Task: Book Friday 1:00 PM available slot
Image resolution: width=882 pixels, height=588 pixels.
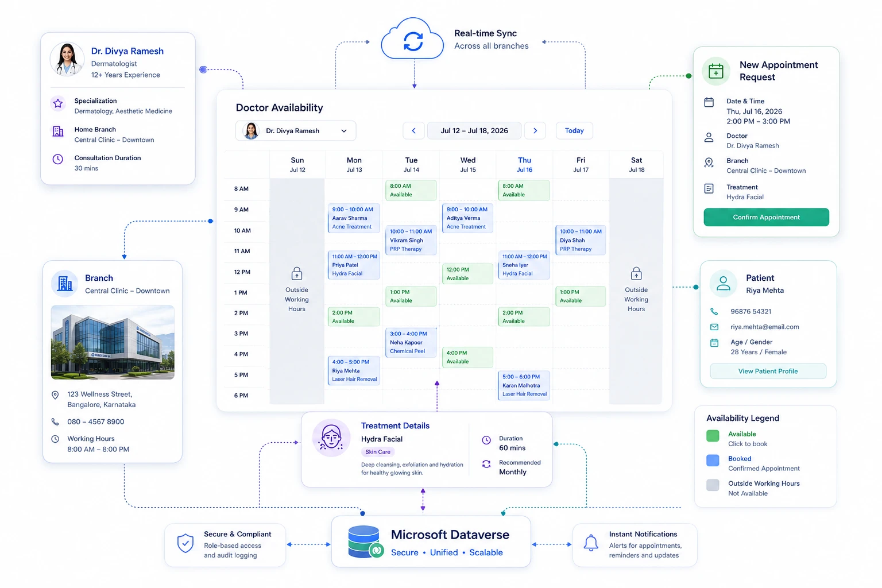Action: (x=581, y=296)
